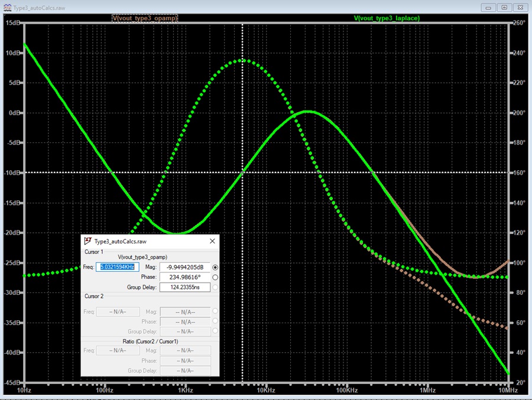Viewport: 532px width, 400px height.
Task: Click the 160° label on phase axis
Action: click(x=519, y=173)
